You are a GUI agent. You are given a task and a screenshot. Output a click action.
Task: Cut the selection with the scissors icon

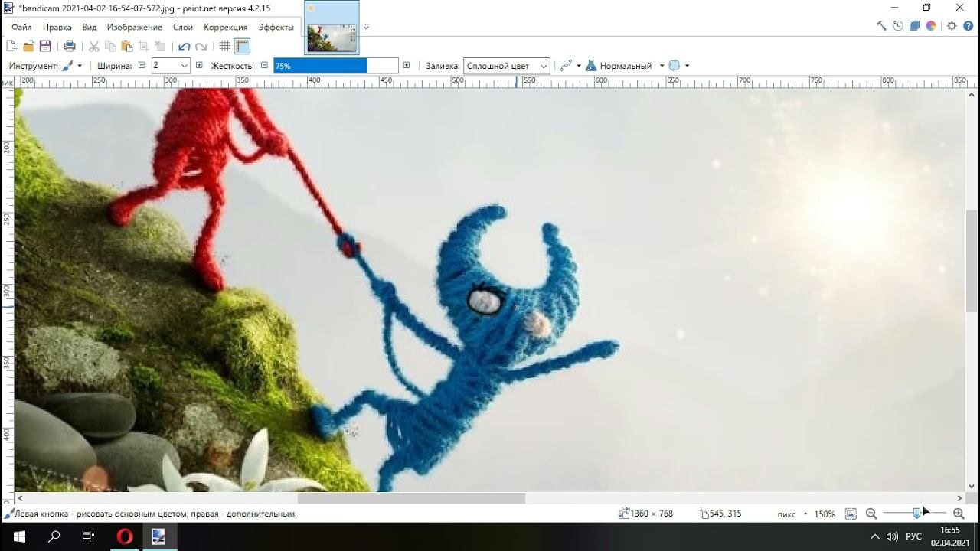pos(94,47)
